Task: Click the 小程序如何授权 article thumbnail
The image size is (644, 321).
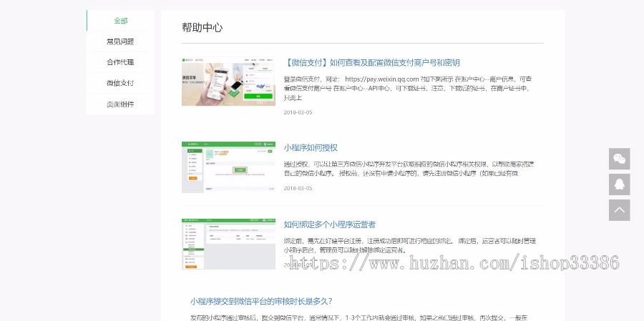Action: click(x=228, y=167)
